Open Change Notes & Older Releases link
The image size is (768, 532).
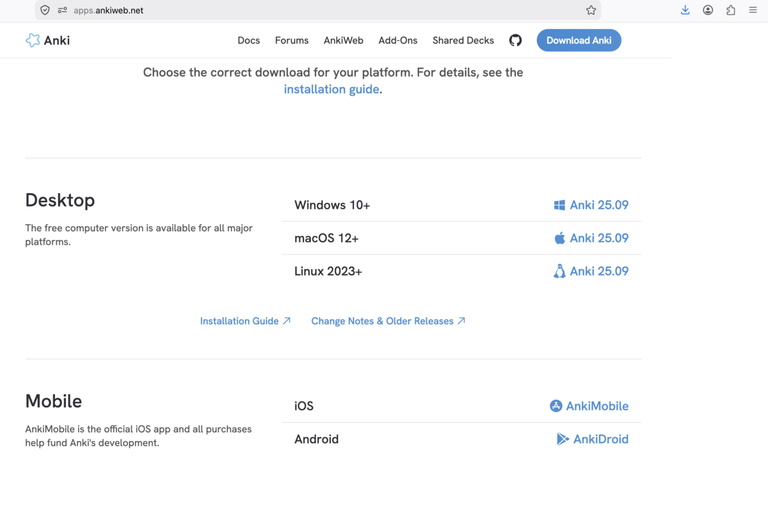point(388,321)
